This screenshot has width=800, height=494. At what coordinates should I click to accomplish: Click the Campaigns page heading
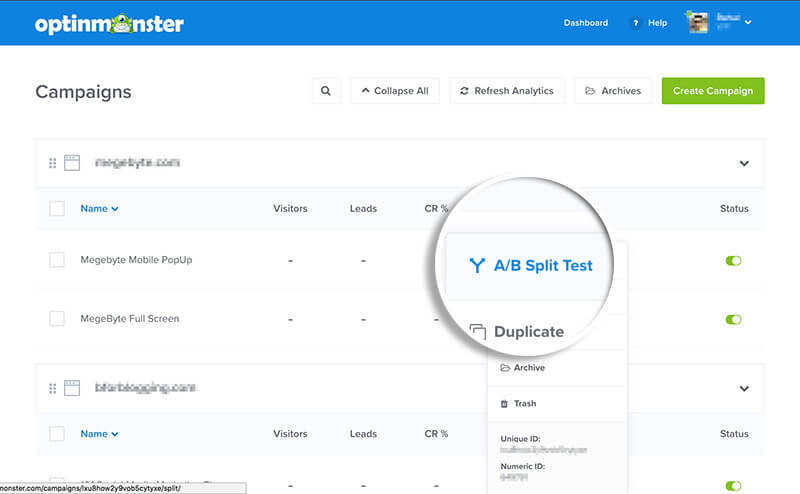pos(83,92)
